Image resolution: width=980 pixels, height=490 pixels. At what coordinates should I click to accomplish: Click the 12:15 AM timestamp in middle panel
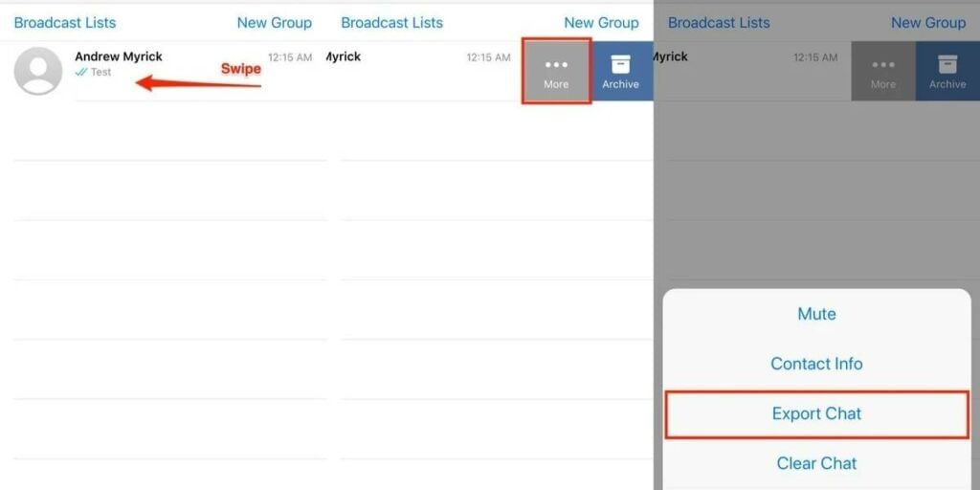[x=489, y=57]
